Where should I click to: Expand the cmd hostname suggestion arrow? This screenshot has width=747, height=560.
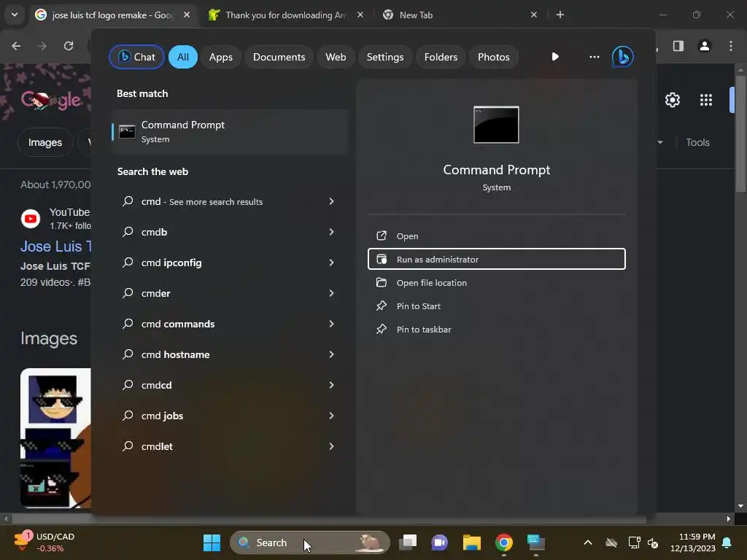(331, 354)
